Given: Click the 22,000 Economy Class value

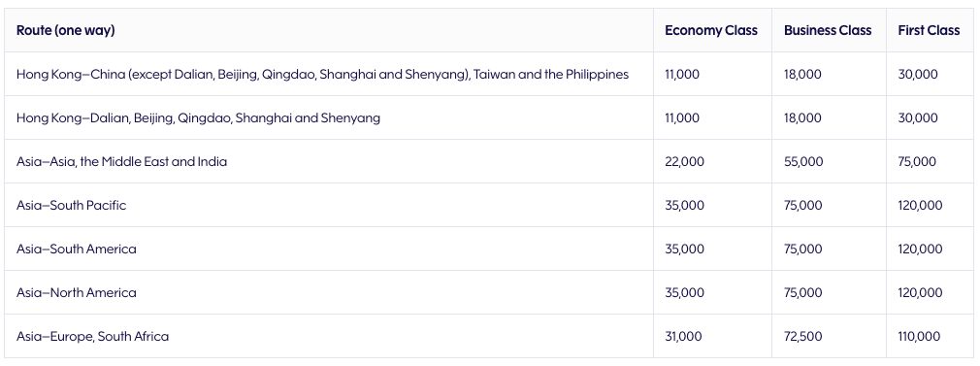Looking at the screenshot, I should pyautogui.click(x=684, y=161).
